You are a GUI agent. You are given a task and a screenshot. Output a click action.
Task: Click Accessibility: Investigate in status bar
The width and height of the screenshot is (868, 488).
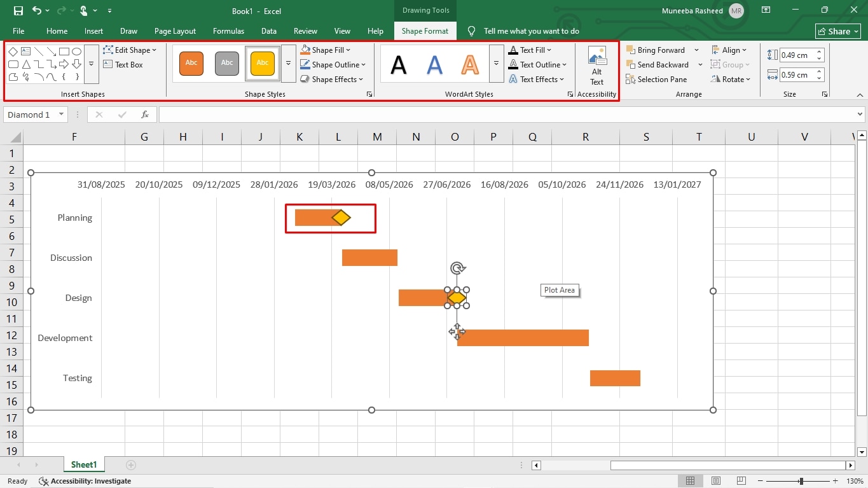click(x=85, y=481)
